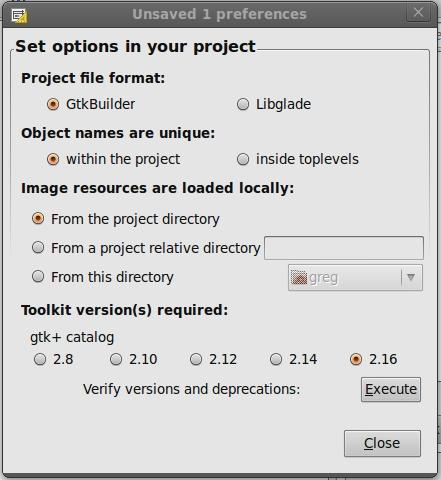This screenshot has width=441, height=480.
Task: Click the Glade preferences window icon
Action: point(19,15)
